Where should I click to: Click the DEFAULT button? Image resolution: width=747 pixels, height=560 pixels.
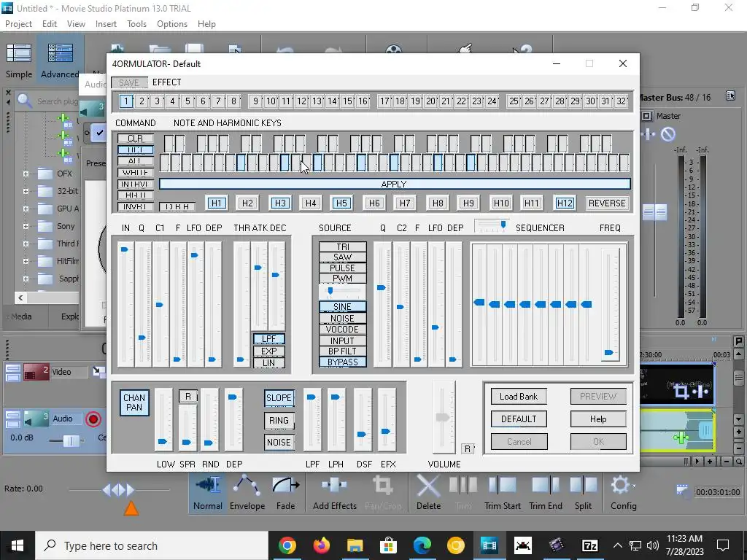coord(519,419)
